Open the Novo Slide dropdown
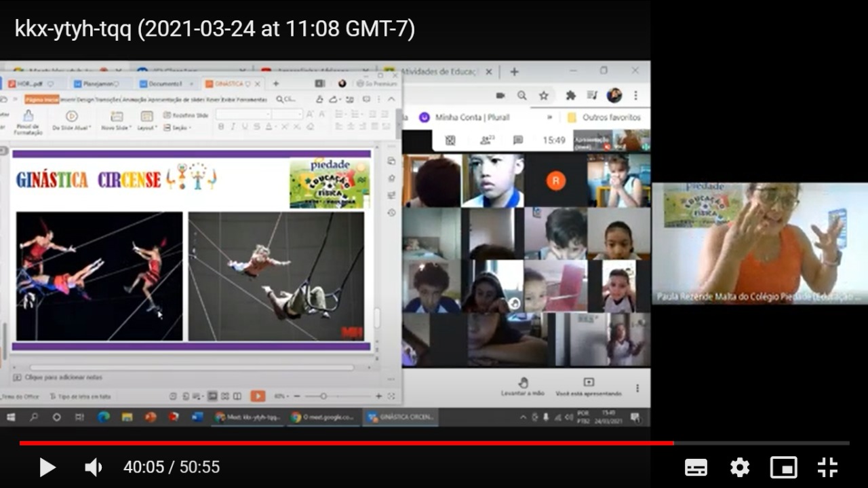The image size is (868, 488). (x=117, y=120)
